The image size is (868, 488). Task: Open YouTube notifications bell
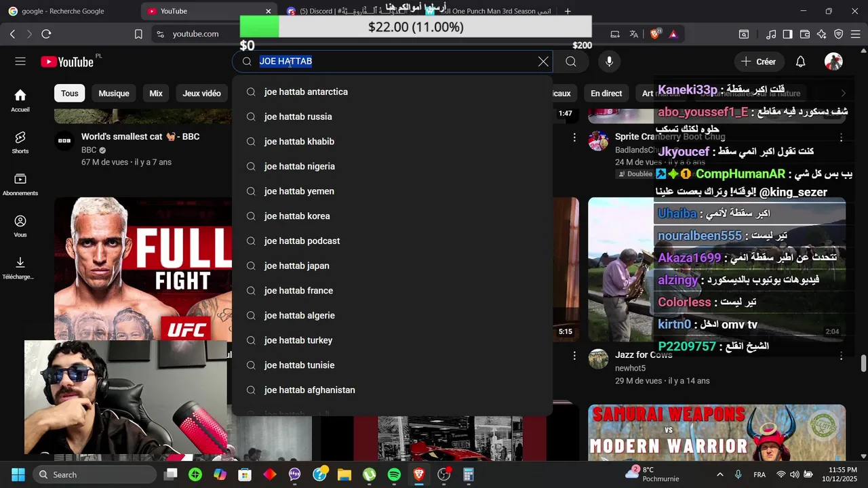pos(800,62)
